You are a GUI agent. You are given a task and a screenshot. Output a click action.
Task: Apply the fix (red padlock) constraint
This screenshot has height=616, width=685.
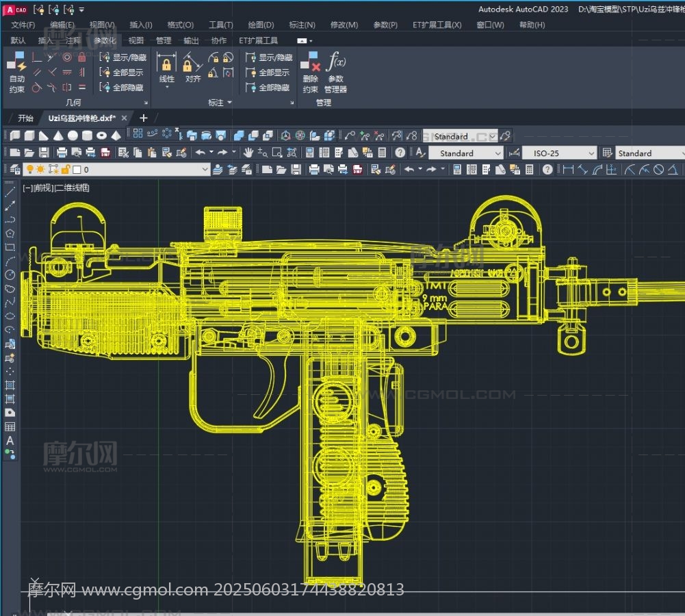pyautogui.click(x=81, y=57)
